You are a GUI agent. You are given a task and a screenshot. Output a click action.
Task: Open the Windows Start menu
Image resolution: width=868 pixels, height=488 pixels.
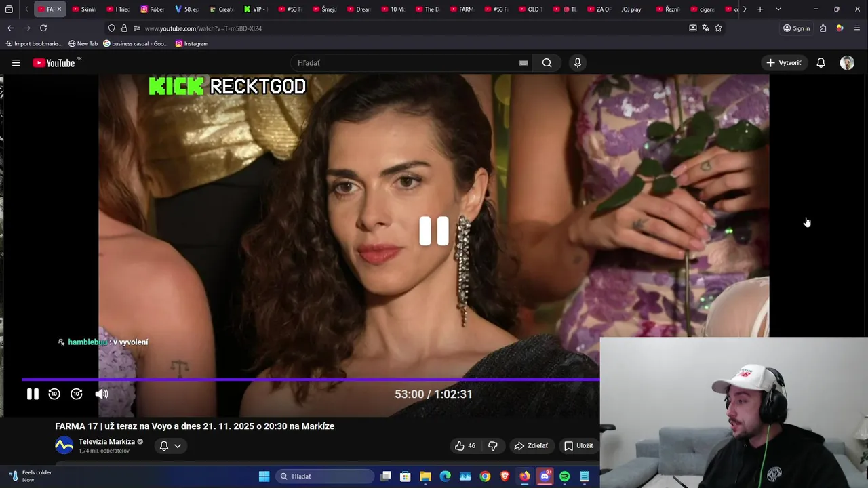point(264,476)
